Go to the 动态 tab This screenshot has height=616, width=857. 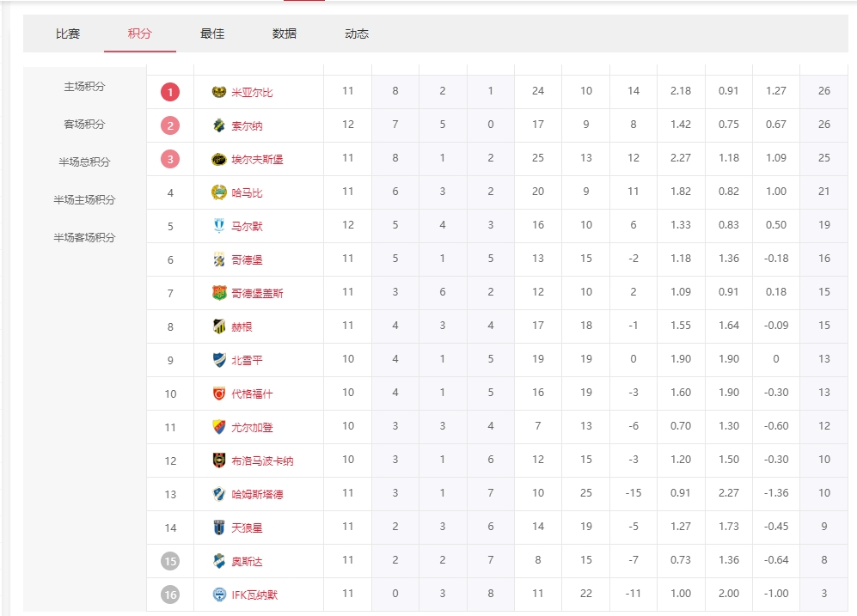coord(357,34)
